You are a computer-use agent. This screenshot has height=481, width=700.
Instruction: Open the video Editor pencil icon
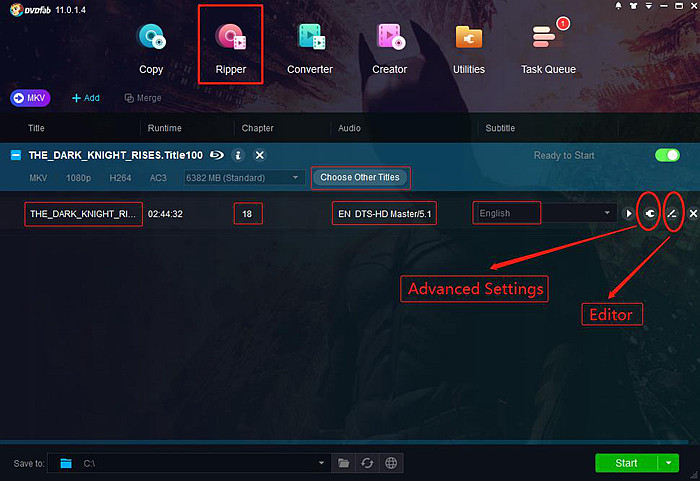pyautogui.click(x=672, y=214)
